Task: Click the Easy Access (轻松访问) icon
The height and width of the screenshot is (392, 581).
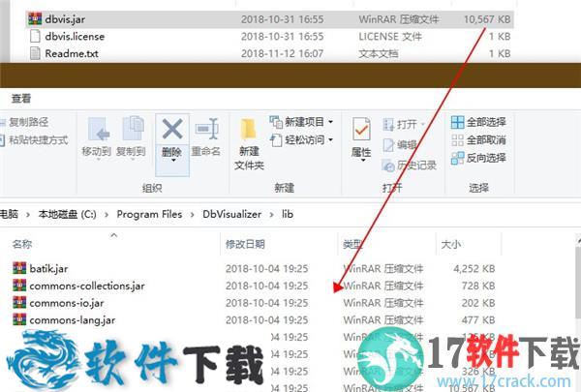Action: point(276,140)
